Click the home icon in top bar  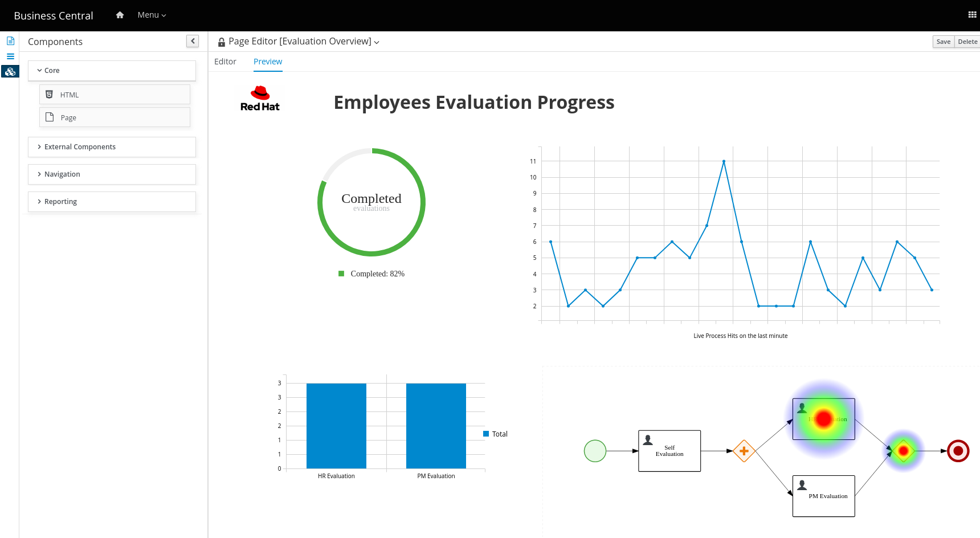(x=120, y=15)
